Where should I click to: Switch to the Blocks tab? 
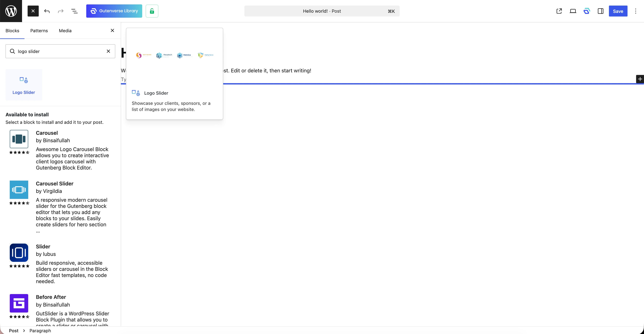coord(12,31)
